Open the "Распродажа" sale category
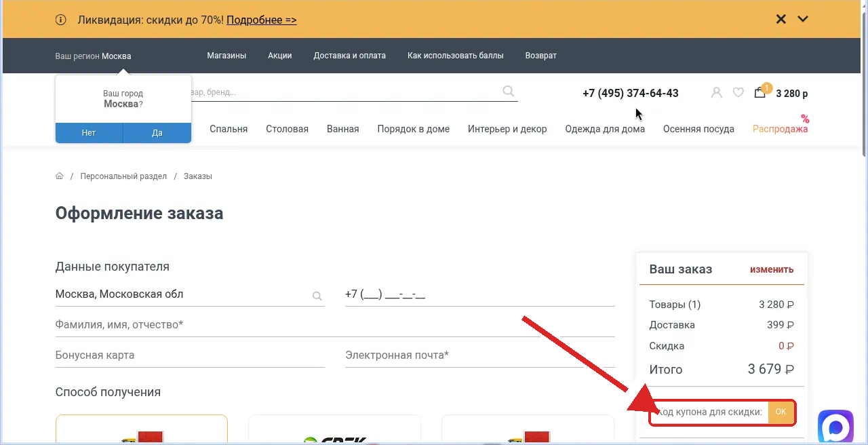This screenshot has width=868, height=445. click(x=781, y=129)
